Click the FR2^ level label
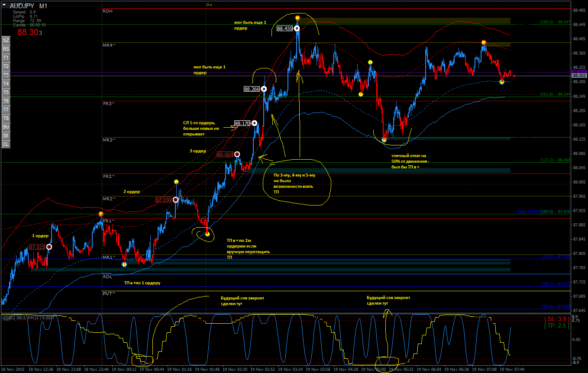Screen dimensions: 588x373 (x=109, y=177)
